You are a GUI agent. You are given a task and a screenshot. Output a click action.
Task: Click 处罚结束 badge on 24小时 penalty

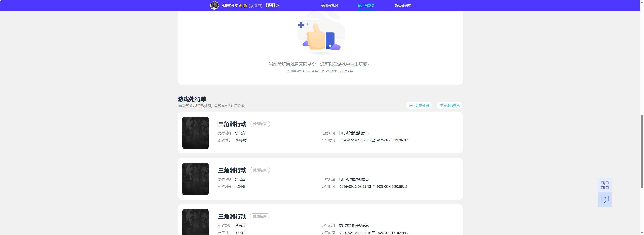coord(260,124)
